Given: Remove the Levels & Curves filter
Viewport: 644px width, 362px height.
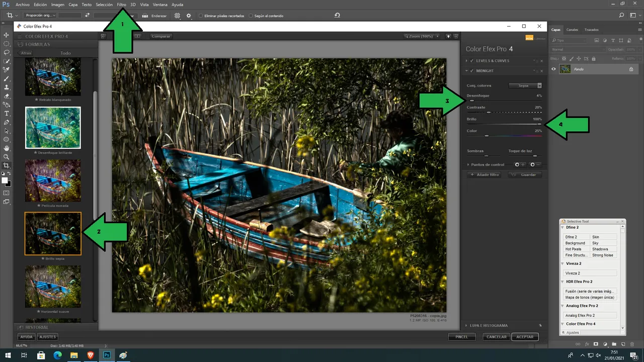Looking at the screenshot, I should 541,61.
